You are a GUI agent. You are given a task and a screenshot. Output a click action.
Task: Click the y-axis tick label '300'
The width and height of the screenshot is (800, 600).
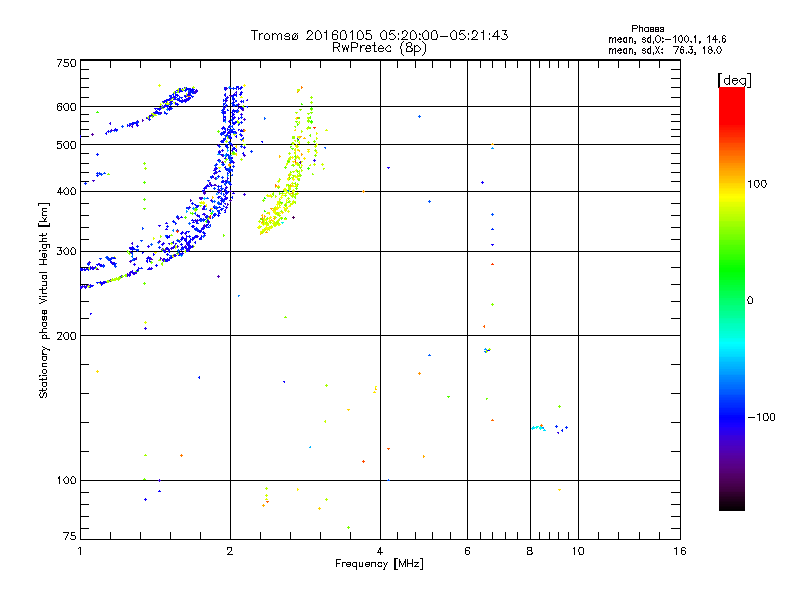coord(66,251)
